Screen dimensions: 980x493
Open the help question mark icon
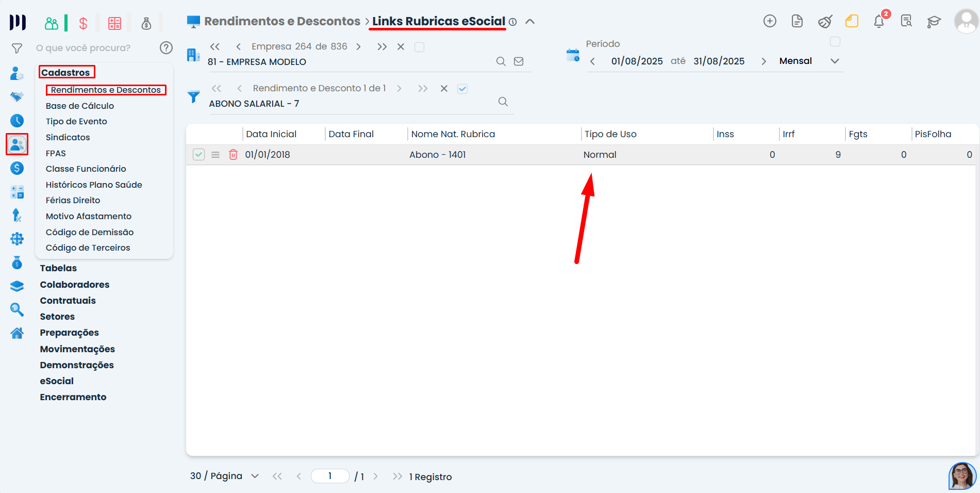tap(166, 48)
